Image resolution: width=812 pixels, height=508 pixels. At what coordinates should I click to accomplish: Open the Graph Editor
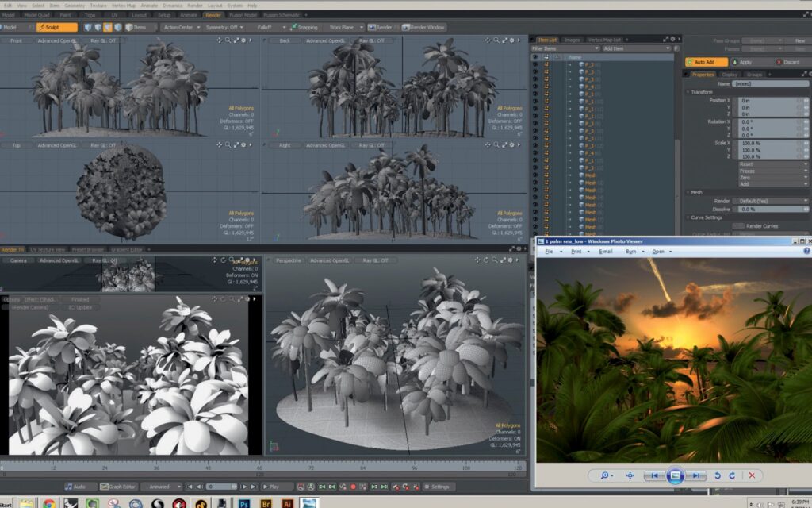[118, 487]
